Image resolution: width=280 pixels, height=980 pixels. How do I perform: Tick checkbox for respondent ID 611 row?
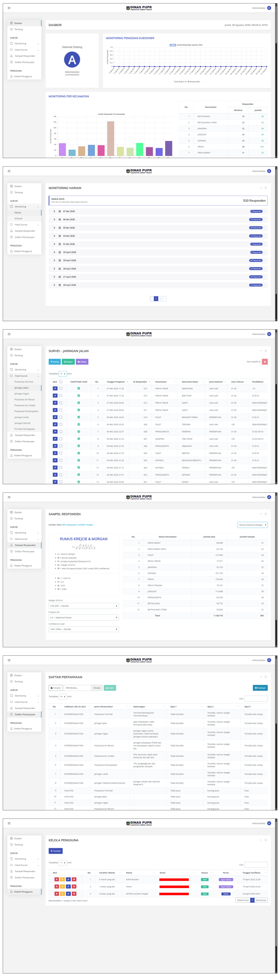point(61,410)
